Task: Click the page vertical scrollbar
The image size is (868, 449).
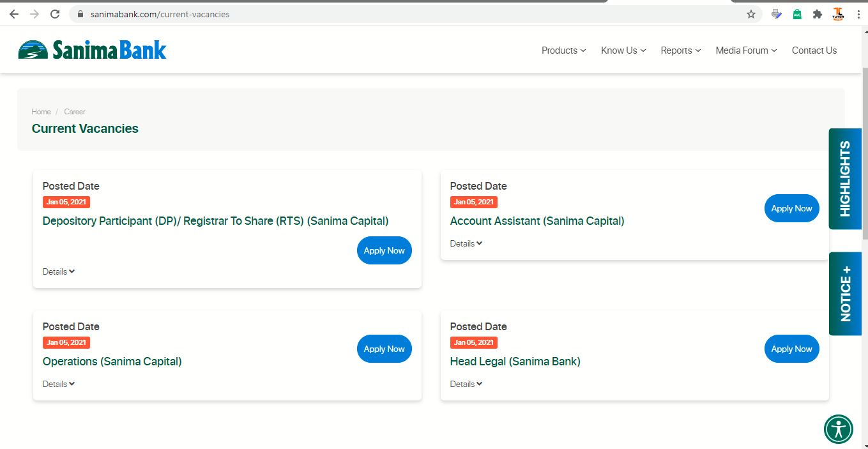Action: point(865,153)
